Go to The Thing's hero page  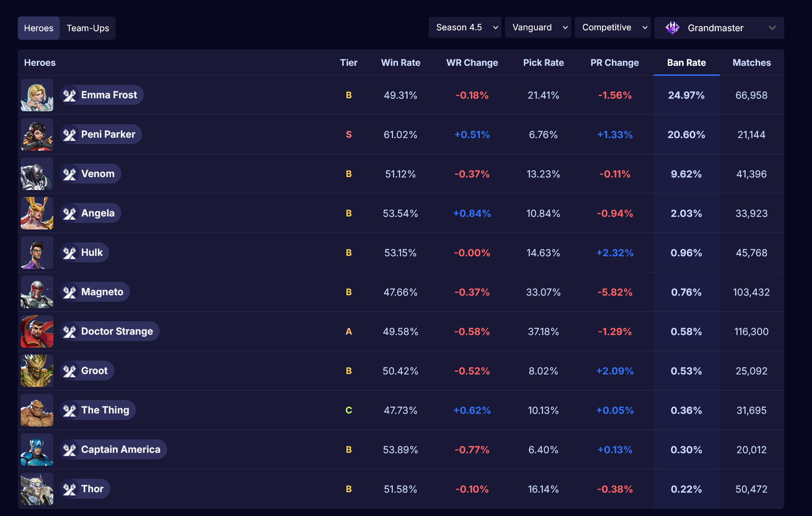click(98, 410)
